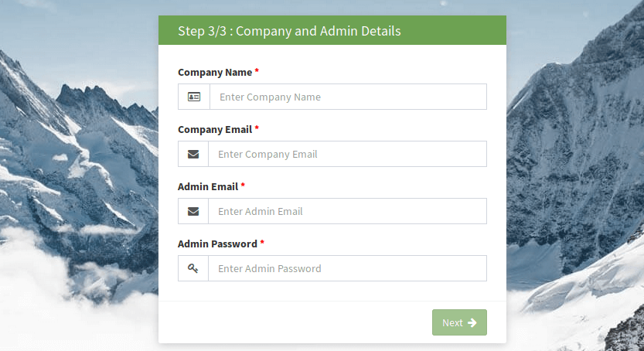The height and width of the screenshot is (351, 644).
Task: Click the key icon for Admin Password
Action: click(193, 268)
